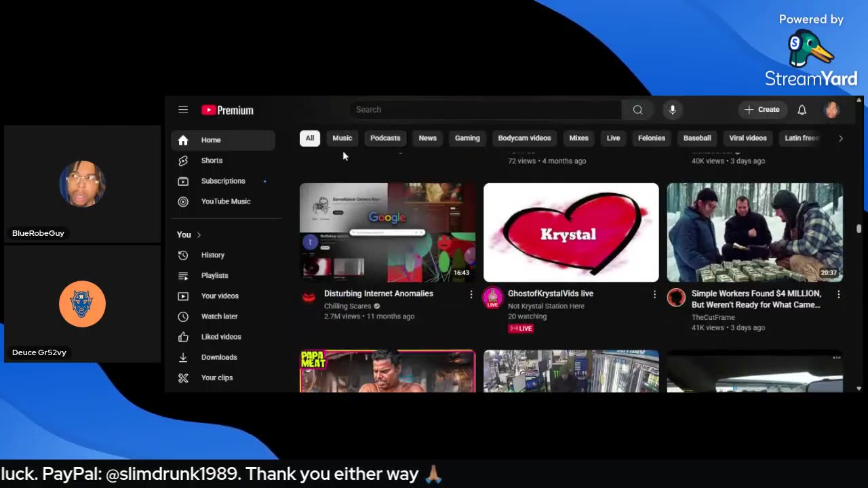Click the Home icon in the sidebar

point(183,140)
